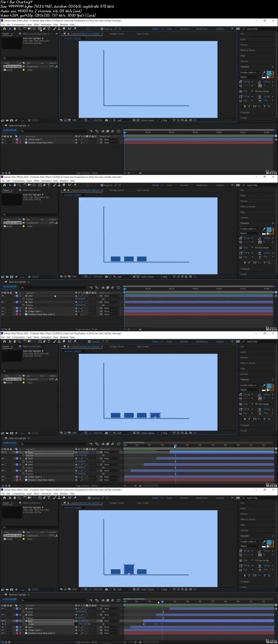The image size is (278, 644).
Task: Open Regular font style dropdown in 00:05:30 frame
Action: tap(250, 546)
